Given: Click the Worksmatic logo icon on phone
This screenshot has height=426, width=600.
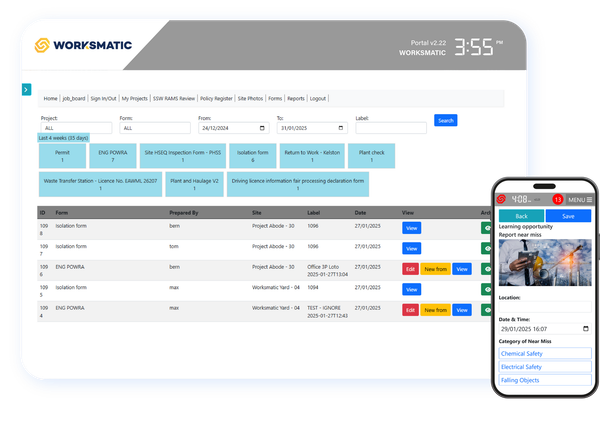Looking at the screenshot, I should click(x=501, y=199).
